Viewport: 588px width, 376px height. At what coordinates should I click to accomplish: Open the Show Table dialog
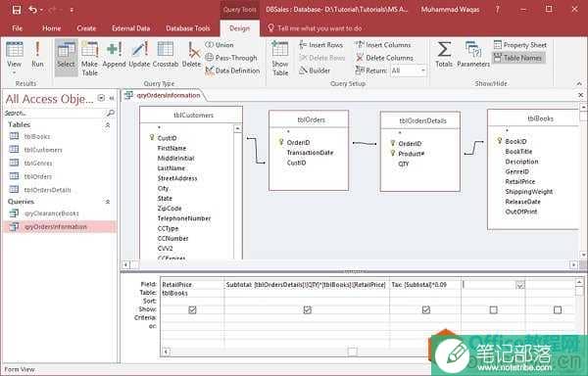tap(280, 59)
